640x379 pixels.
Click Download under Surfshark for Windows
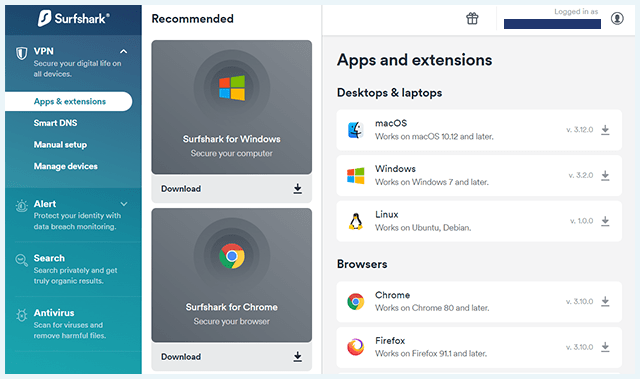pyautogui.click(x=181, y=188)
